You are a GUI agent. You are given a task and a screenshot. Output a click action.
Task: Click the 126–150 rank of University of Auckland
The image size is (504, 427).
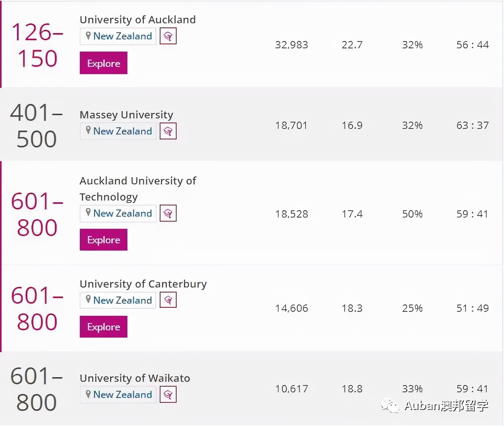[x=37, y=45]
